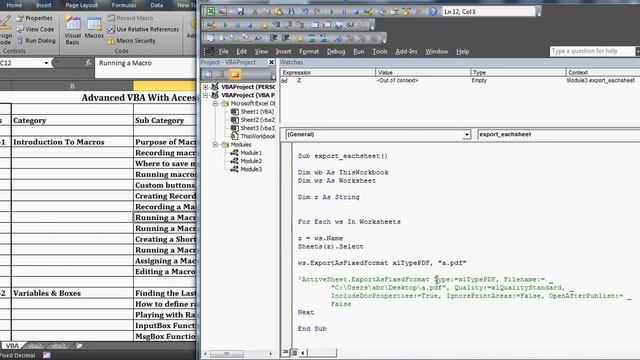Click Use Relative References in Excel ribbon

tap(143, 29)
